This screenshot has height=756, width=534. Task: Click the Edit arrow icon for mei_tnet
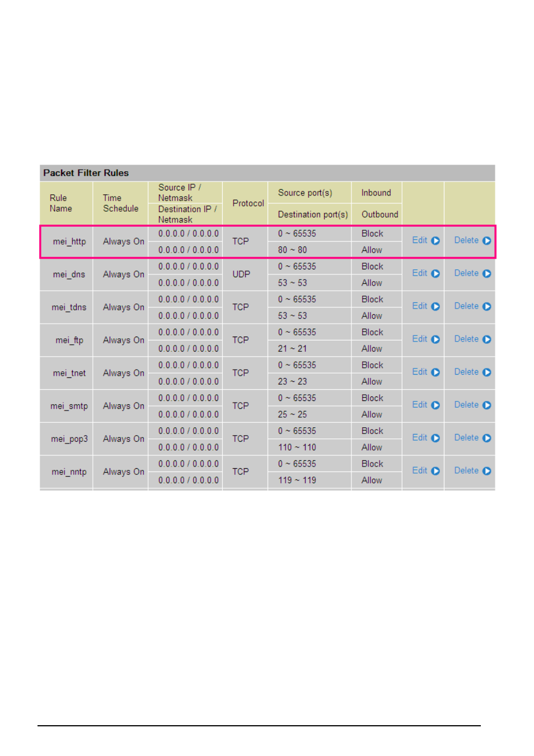pyautogui.click(x=435, y=372)
